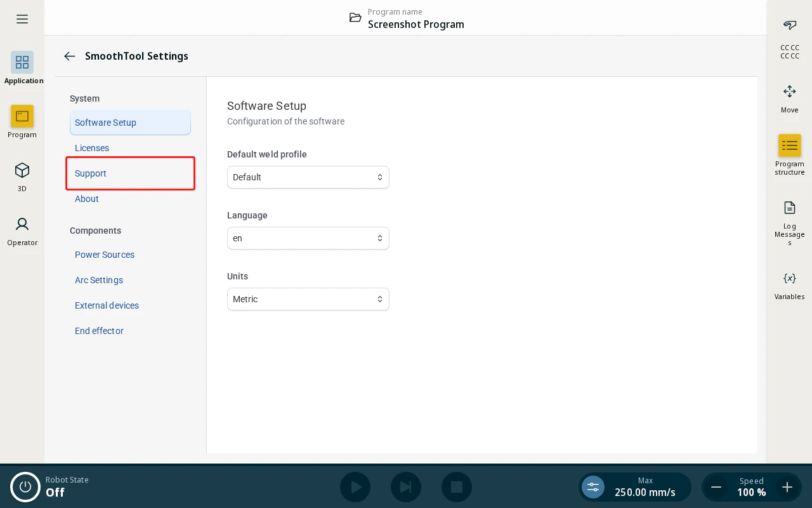Image resolution: width=812 pixels, height=508 pixels.
Task: Open the Application section
Action: pyautogui.click(x=23, y=67)
